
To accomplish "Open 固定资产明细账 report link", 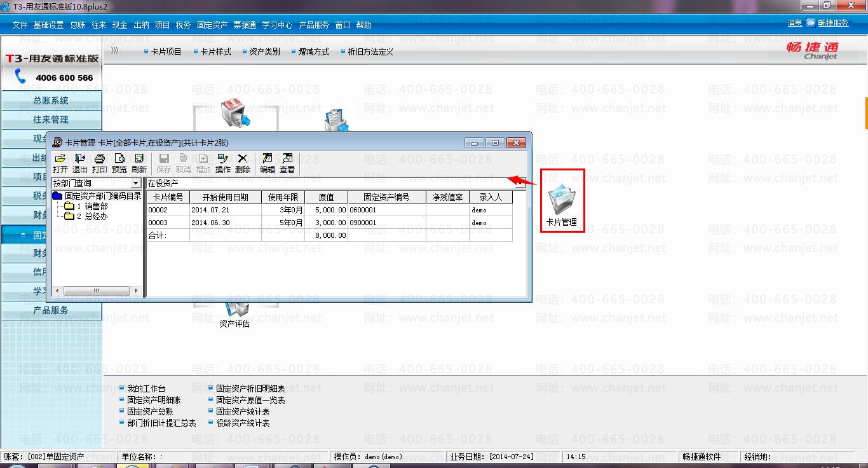I will pyautogui.click(x=154, y=400).
